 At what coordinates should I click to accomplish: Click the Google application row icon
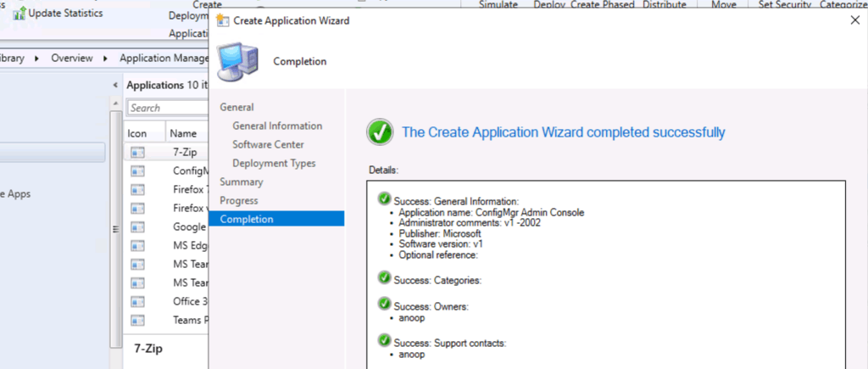pos(137,227)
